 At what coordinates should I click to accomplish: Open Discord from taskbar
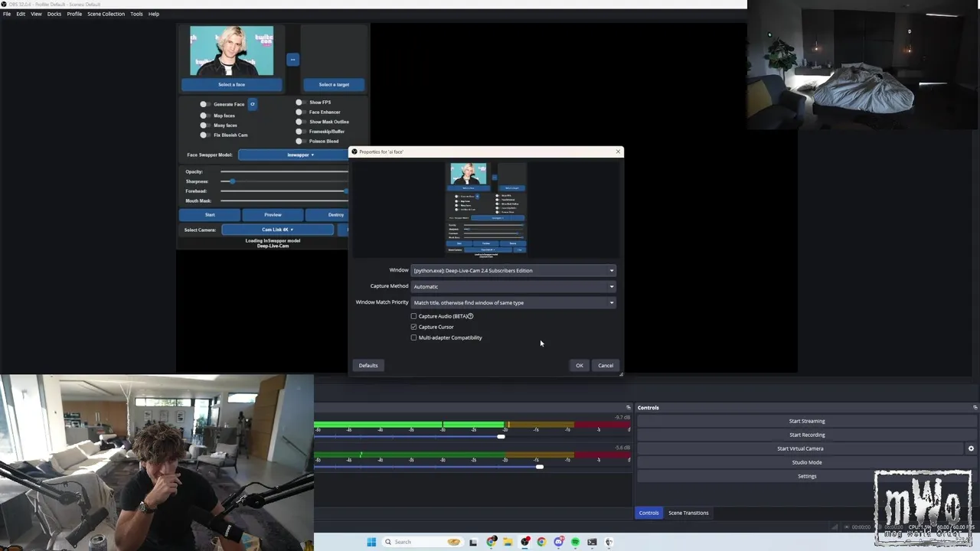tap(559, 542)
